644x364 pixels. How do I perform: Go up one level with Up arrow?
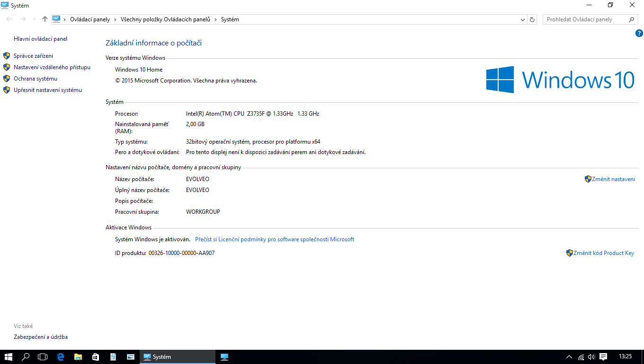[45, 19]
